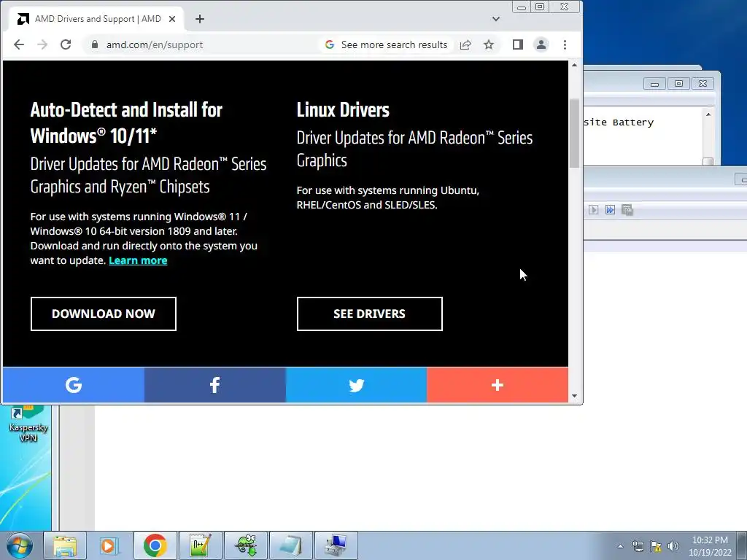The height and width of the screenshot is (560, 747).
Task: Click the play button in background window
Action: tap(593, 210)
